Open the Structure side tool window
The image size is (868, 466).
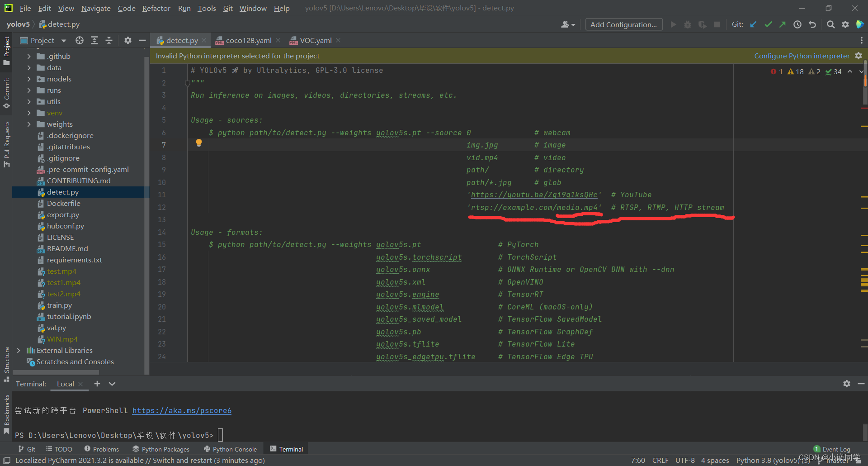(x=7, y=365)
